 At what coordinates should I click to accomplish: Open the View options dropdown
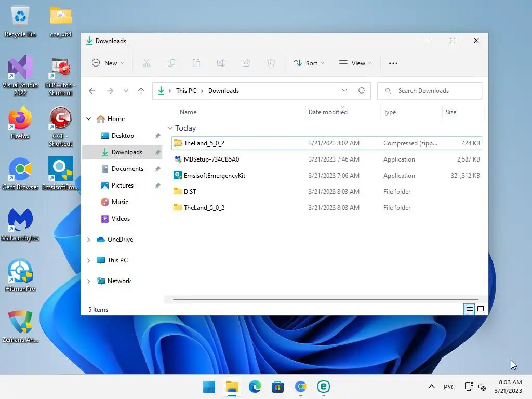355,63
